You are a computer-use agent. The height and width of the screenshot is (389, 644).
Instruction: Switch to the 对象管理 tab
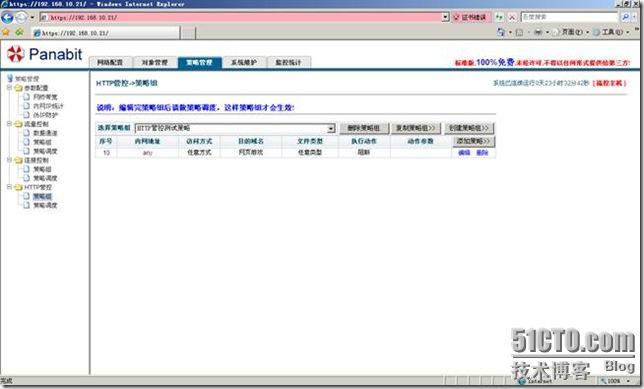[x=154, y=62]
